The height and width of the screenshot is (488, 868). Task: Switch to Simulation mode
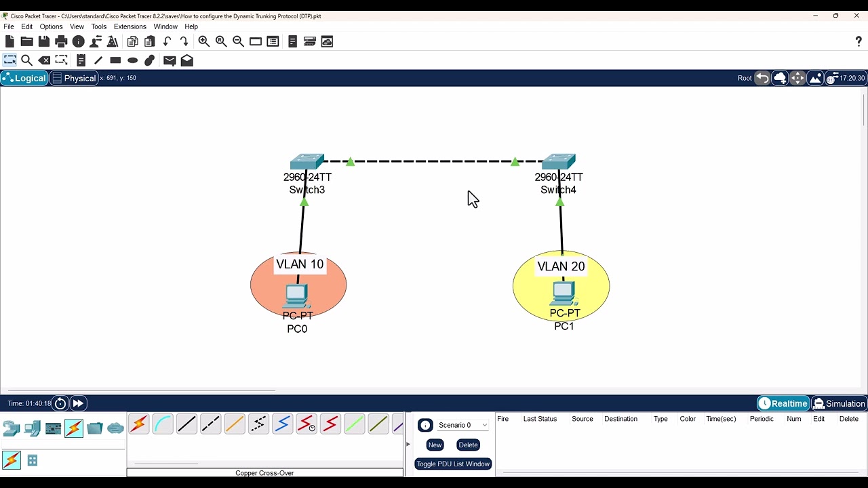(x=840, y=403)
